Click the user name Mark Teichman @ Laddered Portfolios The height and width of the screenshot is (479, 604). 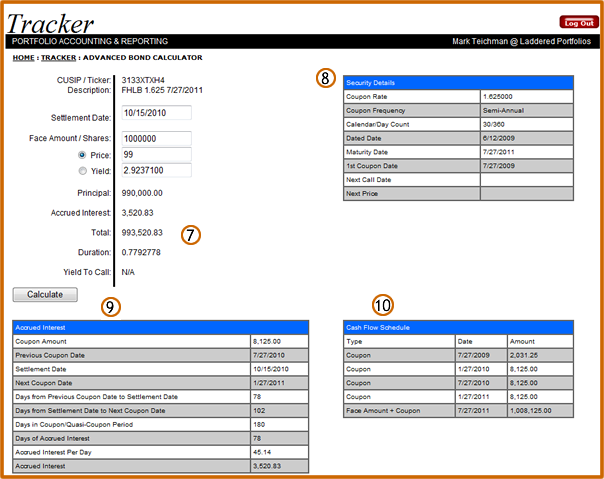(x=522, y=41)
